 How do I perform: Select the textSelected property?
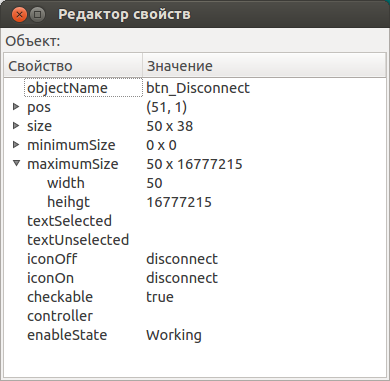[x=69, y=221]
